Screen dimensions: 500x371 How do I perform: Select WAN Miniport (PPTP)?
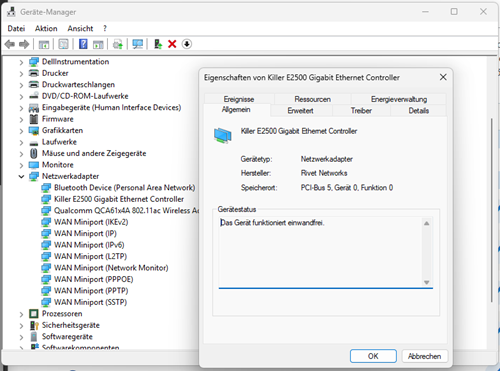[91, 291]
